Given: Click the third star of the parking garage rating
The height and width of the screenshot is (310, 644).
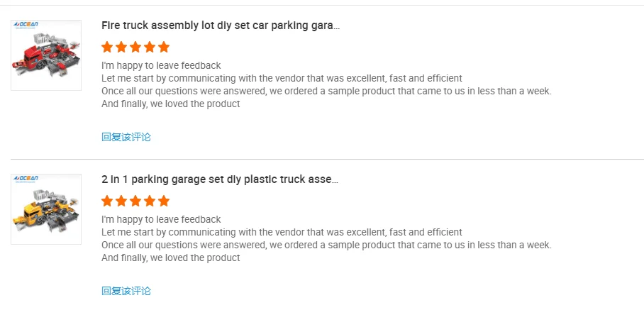Looking at the screenshot, I should tap(135, 201).
